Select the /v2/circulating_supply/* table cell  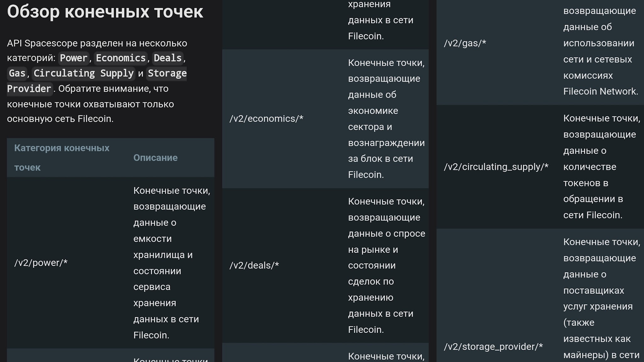(x=496, y=167)
